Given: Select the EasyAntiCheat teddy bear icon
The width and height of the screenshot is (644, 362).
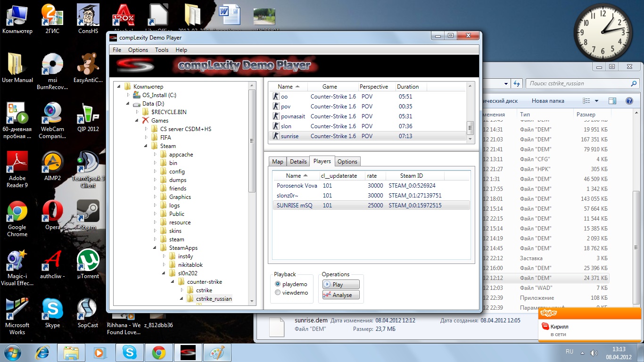Looking at the screenshot, I should coord(88,68).
